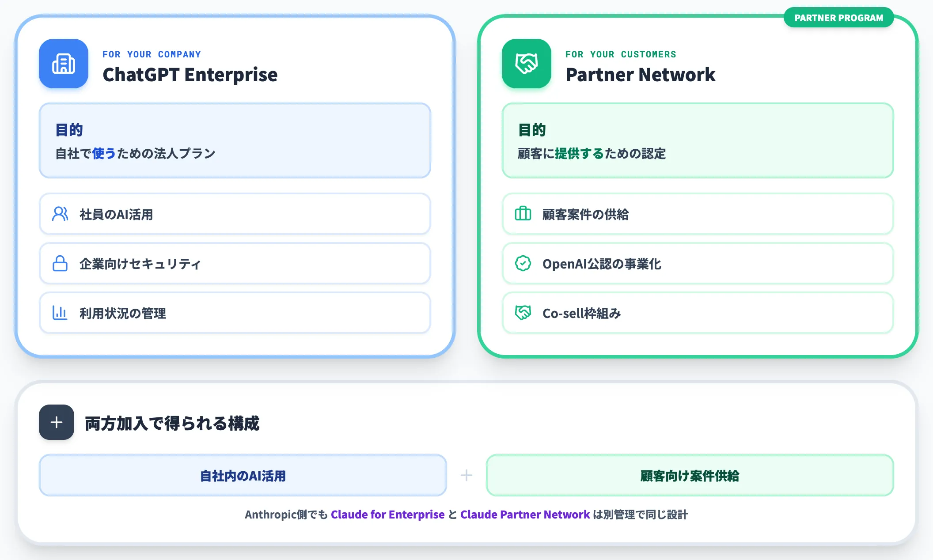Click the 顧客案件の供給 label
Image resolution: width=933 pixels, height=560 pixels.
point(586,215)
